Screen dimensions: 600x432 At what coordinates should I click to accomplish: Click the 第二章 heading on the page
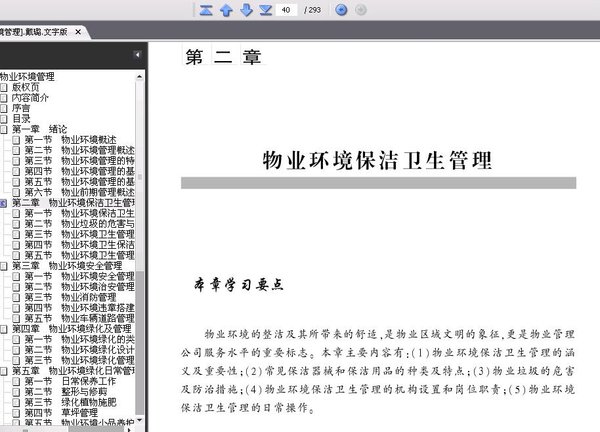coord(223,57)
